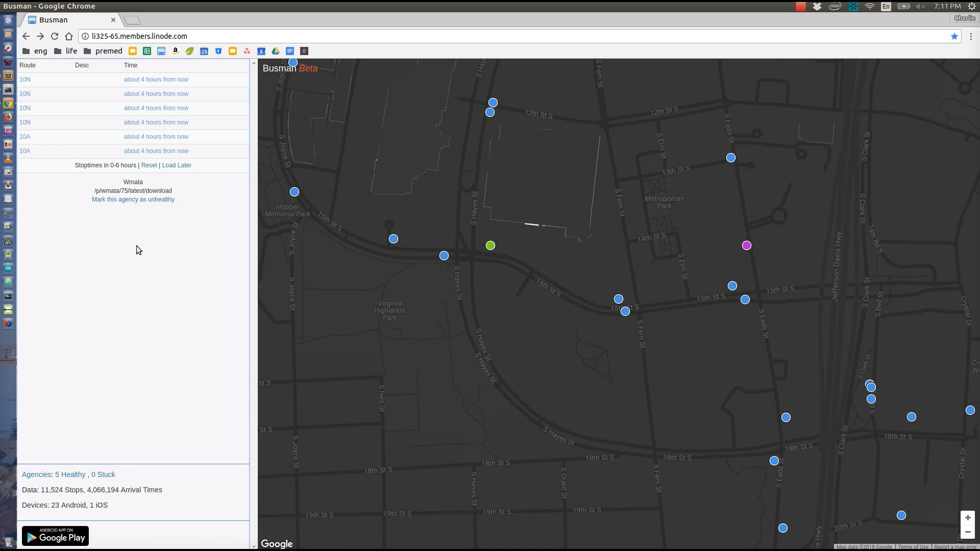Bookmark star in address bar

[x=954, y=36]
